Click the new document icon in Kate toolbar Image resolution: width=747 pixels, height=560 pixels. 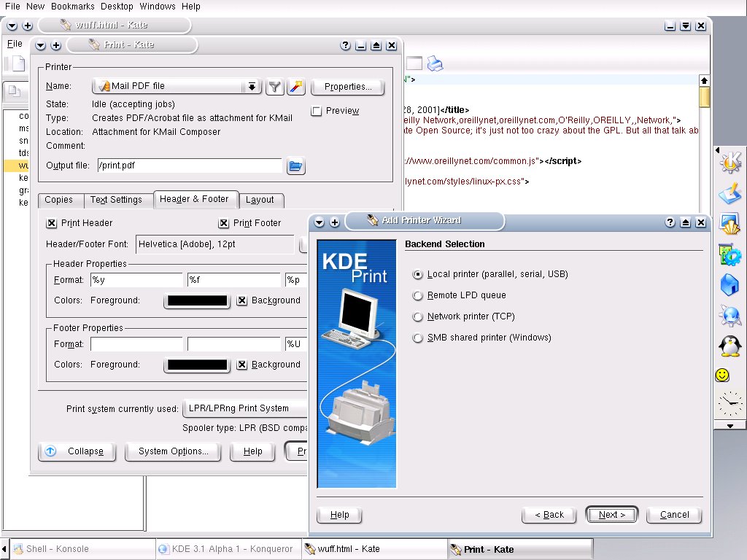[18, 63]
